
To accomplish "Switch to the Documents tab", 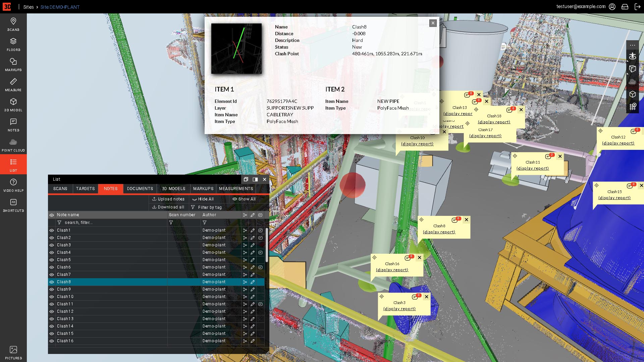I will click(140, 189).
